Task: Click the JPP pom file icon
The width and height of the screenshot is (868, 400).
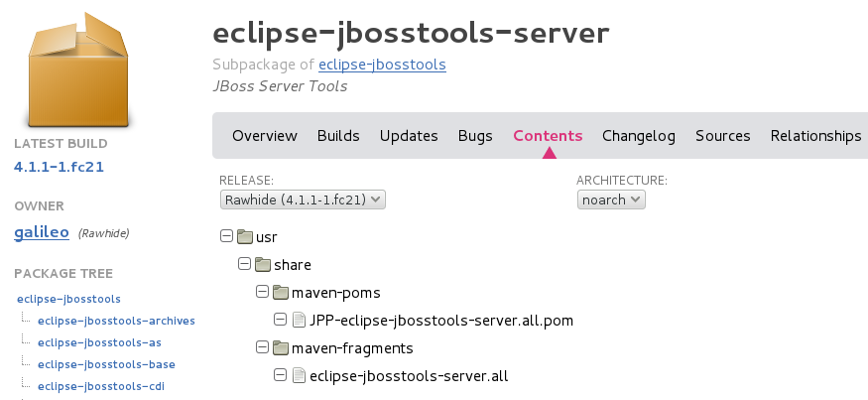Action: (299, 321)
